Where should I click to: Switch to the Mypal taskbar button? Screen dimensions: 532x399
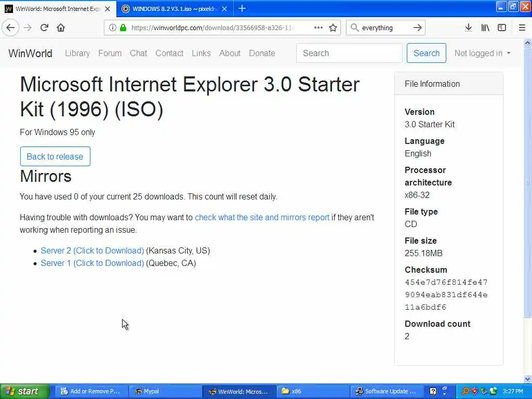(165, 391)
